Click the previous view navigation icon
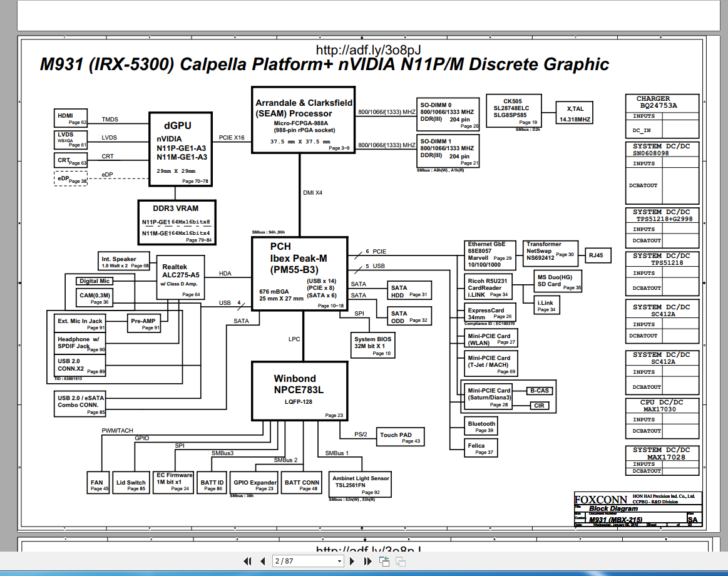The width and height of the screenshot is (728, 576). (x=384, y=562)
